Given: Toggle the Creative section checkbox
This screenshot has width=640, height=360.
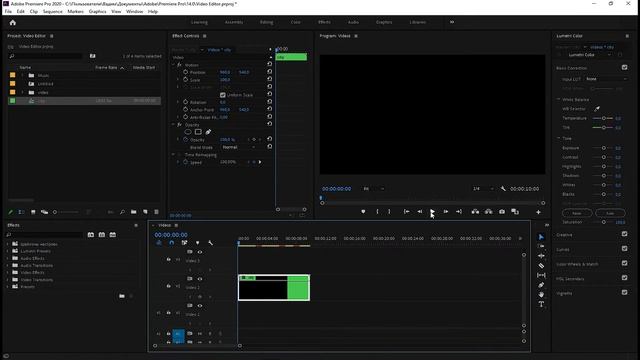Looking at the screenshot, I should point(624,234).
